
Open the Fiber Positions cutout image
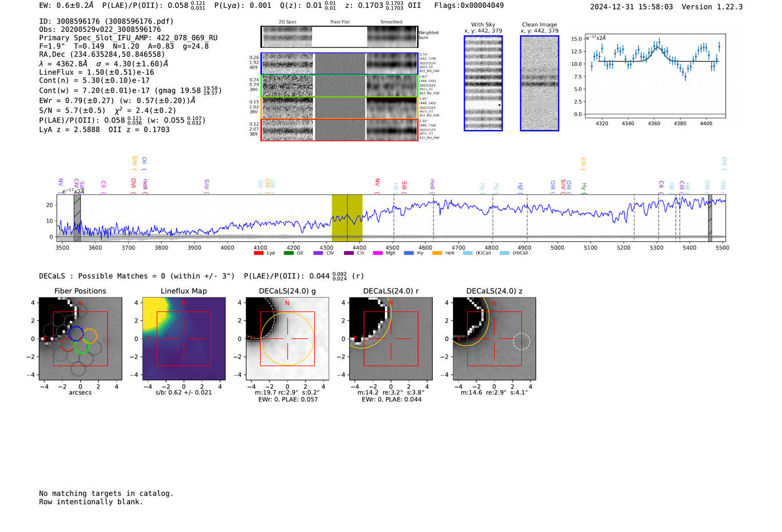click(80, 339)
